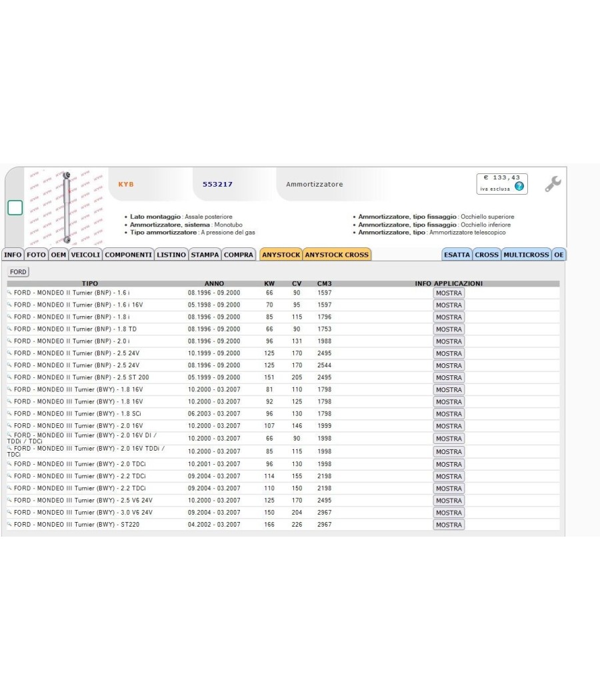Switch to the INFO tab

[x=13, y=255]
